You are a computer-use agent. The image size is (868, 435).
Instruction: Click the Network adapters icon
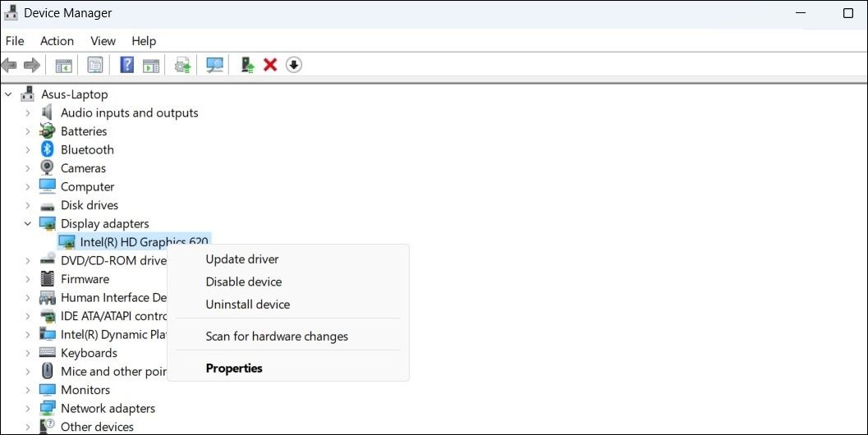click(x=47, y=409)
